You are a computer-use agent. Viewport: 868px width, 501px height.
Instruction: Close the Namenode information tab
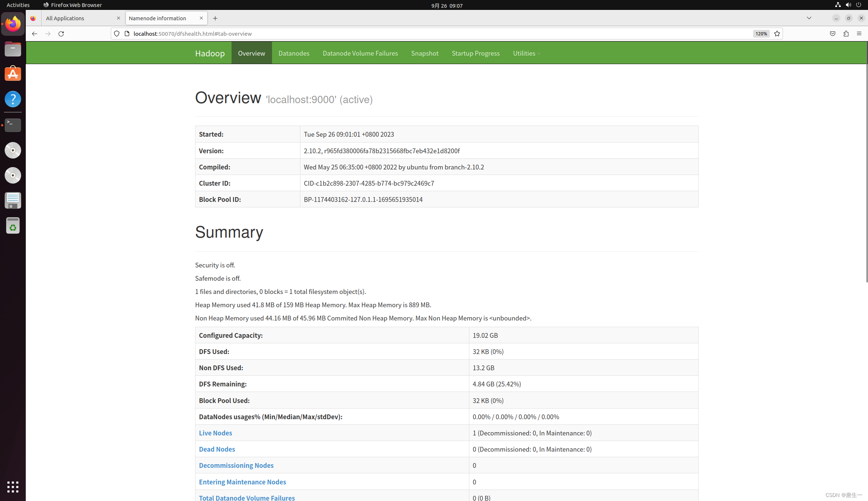201,18
